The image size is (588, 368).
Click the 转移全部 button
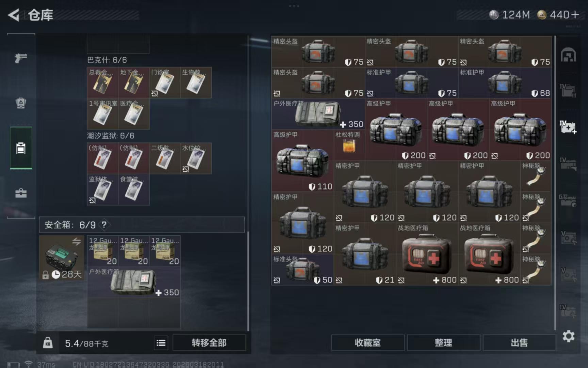(x=209, y=343)
